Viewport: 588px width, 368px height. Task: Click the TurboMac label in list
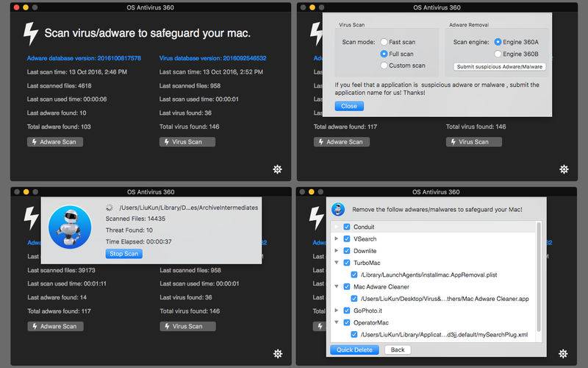[367, 263]
